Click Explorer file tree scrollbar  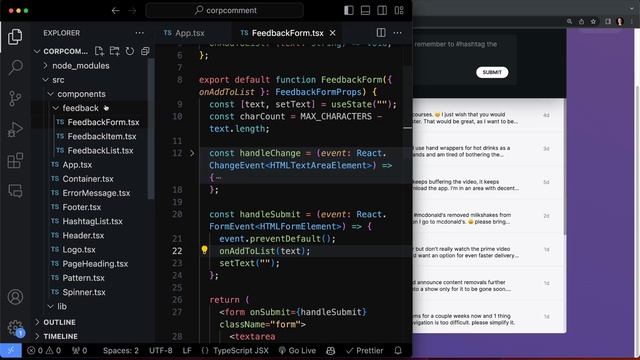pyautogui.click(x=151, y=129)
